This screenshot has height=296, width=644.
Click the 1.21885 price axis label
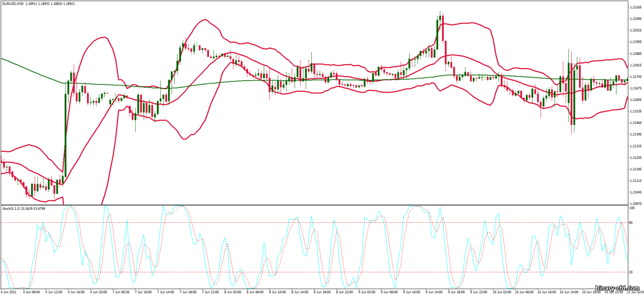tap(635, 53)
